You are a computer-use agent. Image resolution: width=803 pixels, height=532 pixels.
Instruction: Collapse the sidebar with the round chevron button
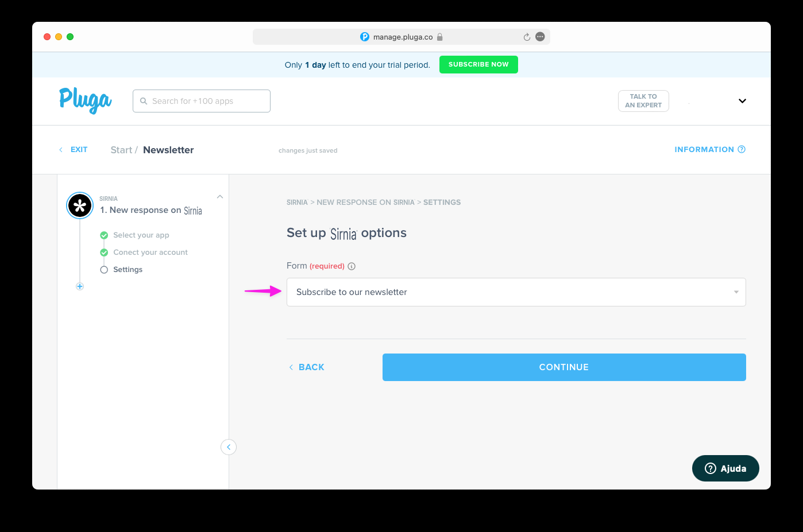click(229, 447)
